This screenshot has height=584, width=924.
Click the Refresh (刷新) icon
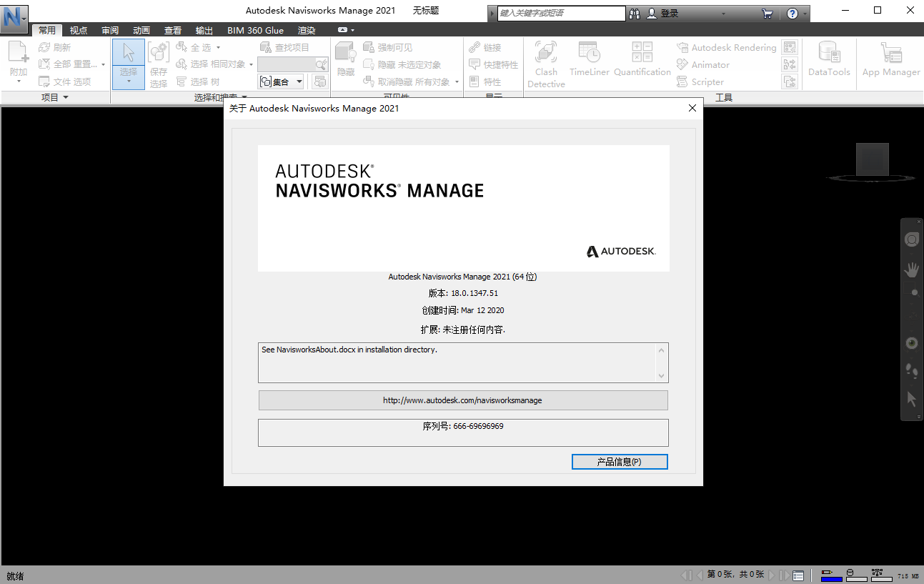point(44,47)
